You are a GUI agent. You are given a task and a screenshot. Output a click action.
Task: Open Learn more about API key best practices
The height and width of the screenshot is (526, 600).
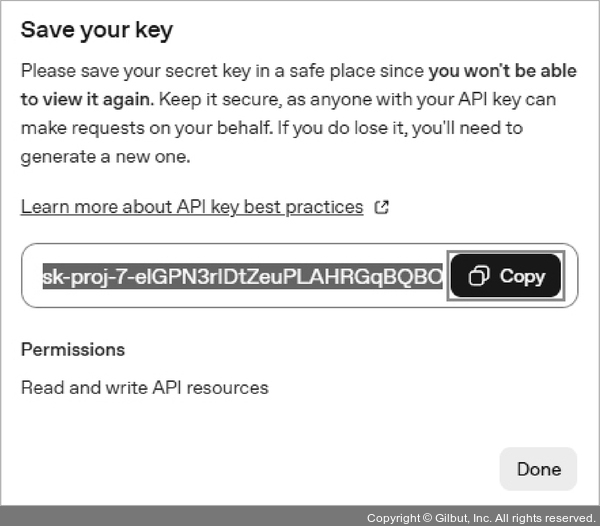[191, 207]
